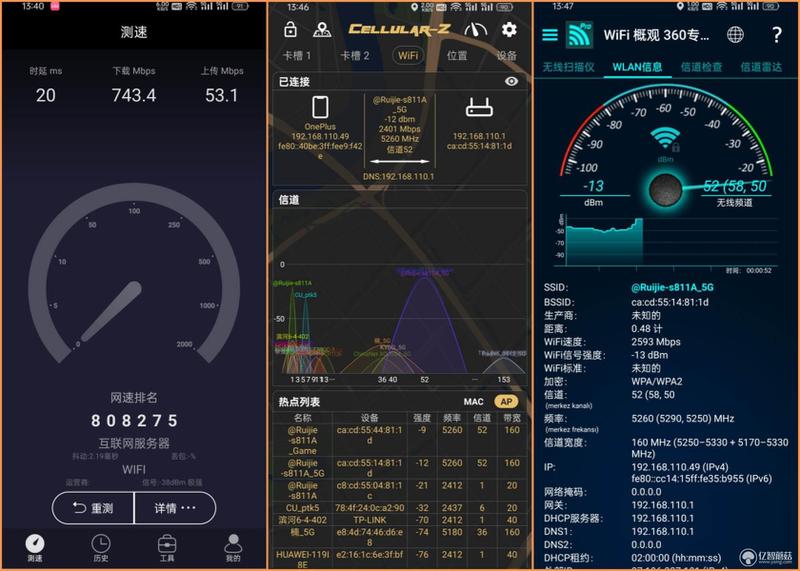Click the 强度 column header
Viewport: 800px width, 571px height.
422,418
